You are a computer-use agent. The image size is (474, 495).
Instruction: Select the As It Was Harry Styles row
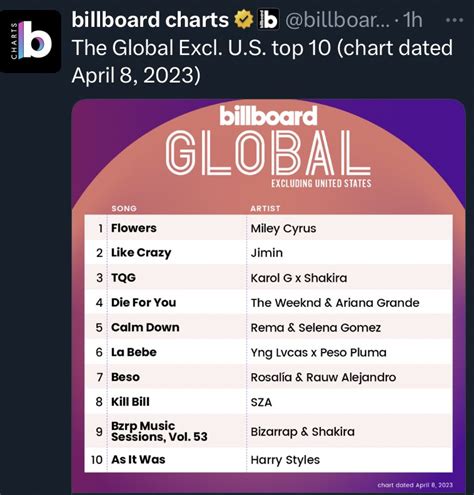[269, 460]
